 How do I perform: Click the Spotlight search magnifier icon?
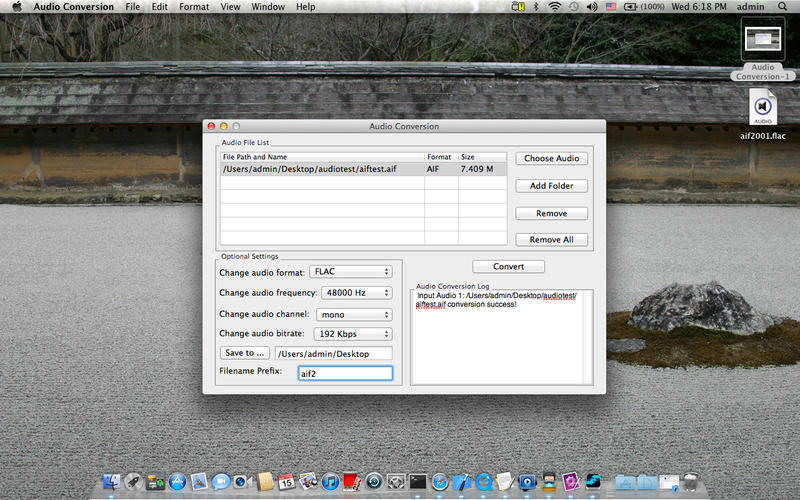coord(783,7)
